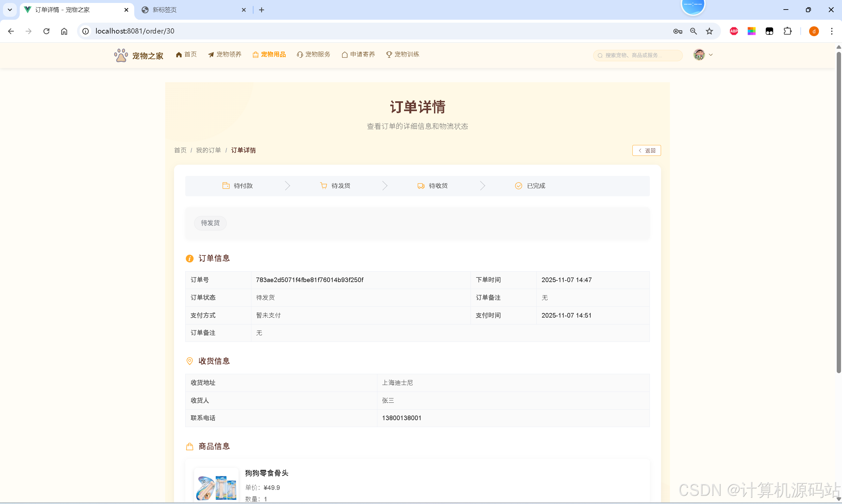The height and width of the screenshot is (504, 842).
Task: Click the 订单信息 info icon
Action: (190, 258)
